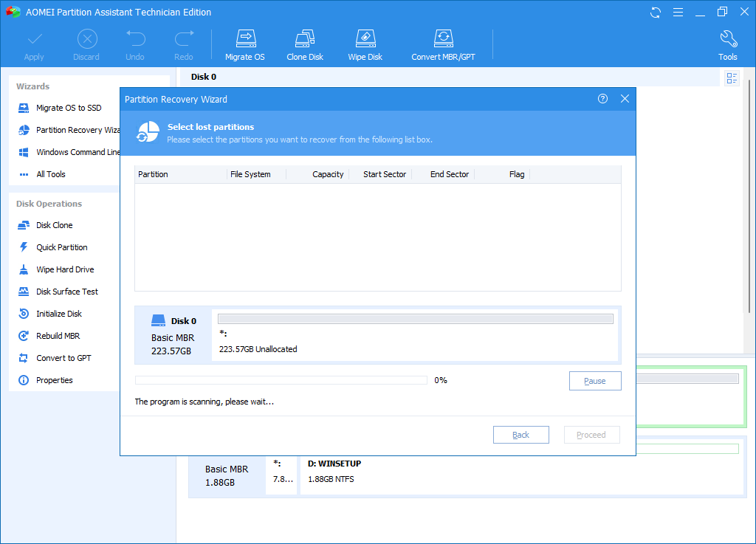Open help in Partition Recovery Wizard
Image resolution: width=756 pixels, height=544 pixels.
pos(602,99)
